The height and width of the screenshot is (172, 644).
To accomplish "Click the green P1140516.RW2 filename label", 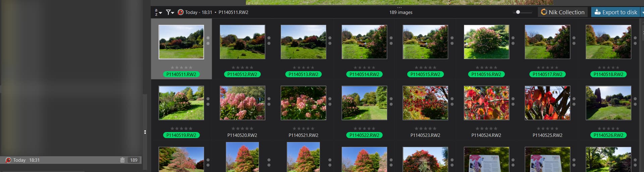I will pos(486,74).
